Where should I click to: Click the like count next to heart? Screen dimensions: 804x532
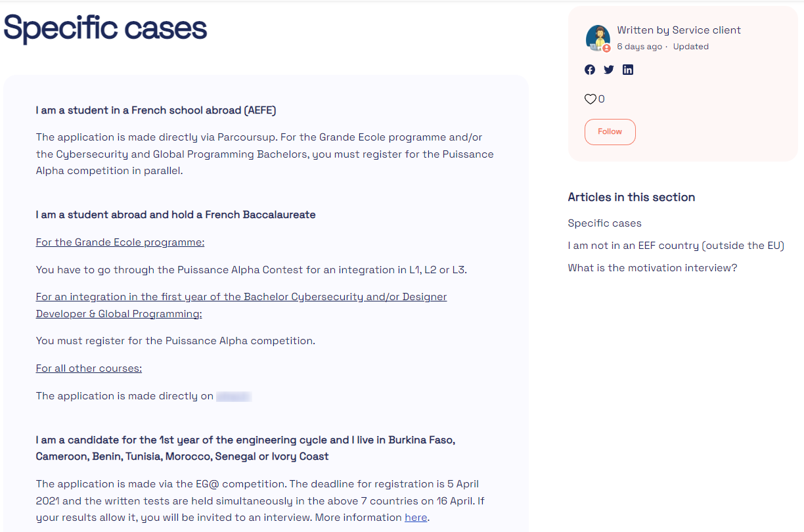pos(602,99)
